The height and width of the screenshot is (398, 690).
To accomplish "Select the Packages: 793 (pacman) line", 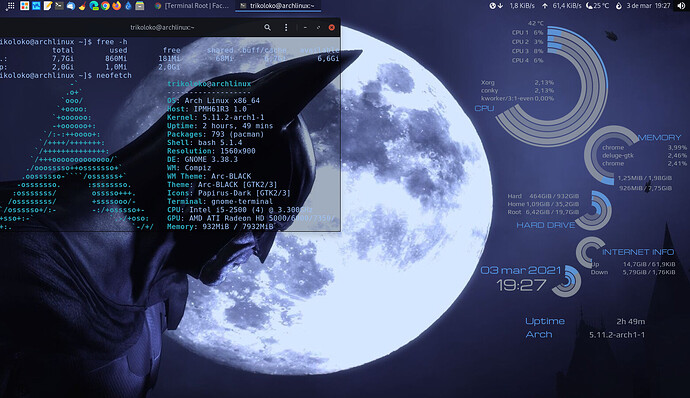I will 216,134.
